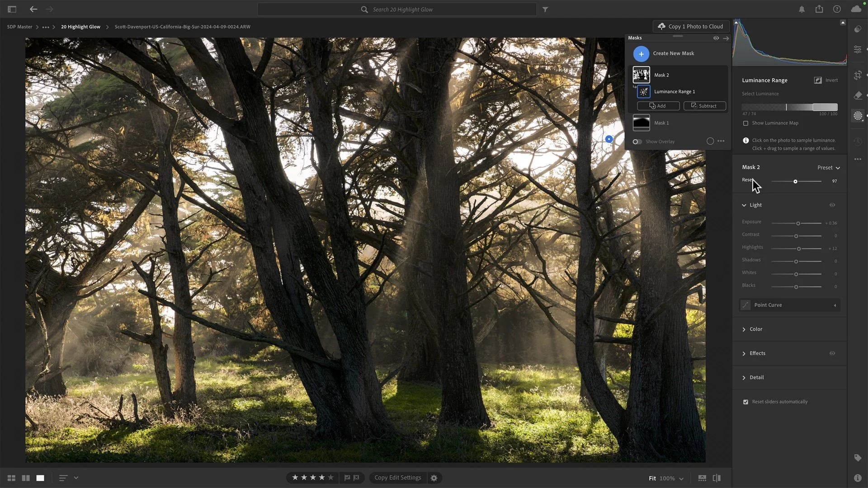Open the Masking tool in right sidebar
The height and width of the screenshot is (488, 868).
(858, 116)
